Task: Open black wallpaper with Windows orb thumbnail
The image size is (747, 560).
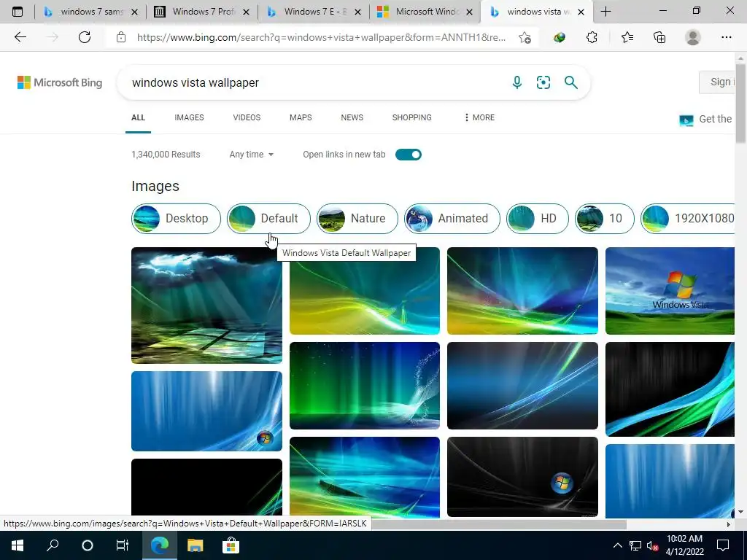Action: 522,477
